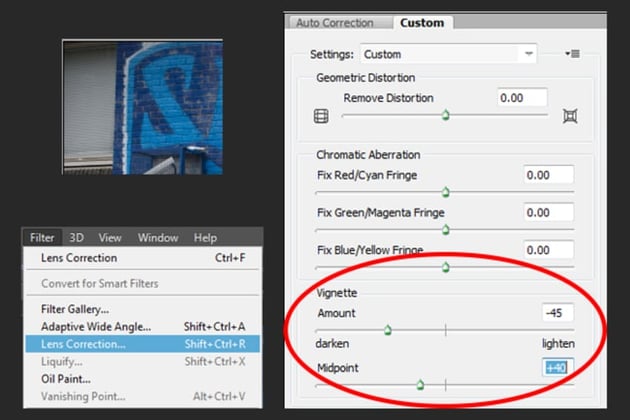Choose Adaptive Wide Angle menu item

pos(143,327)
